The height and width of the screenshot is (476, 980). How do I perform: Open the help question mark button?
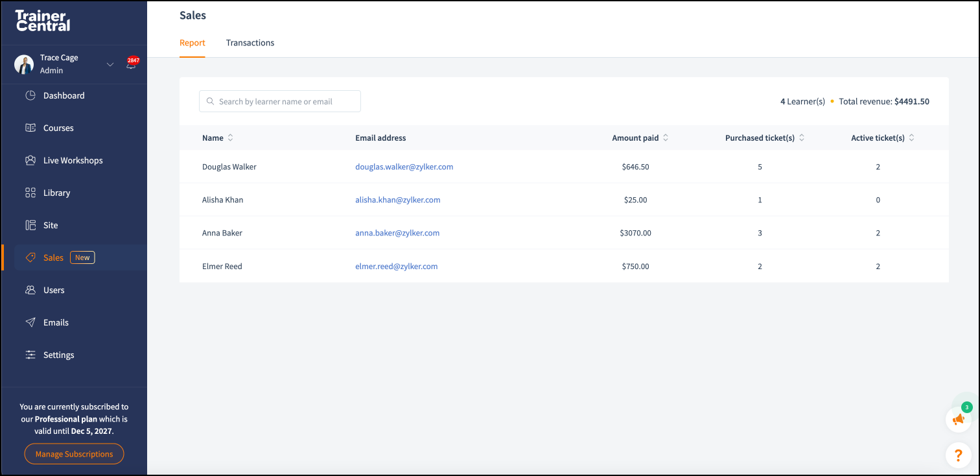959,455
